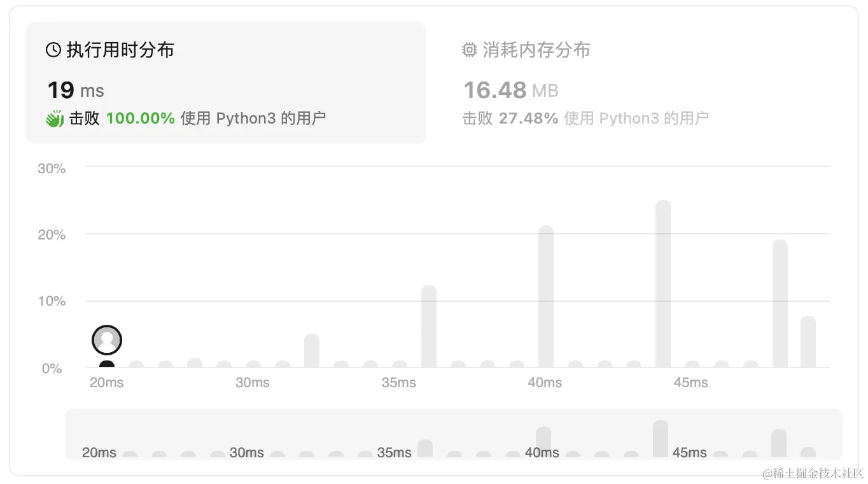Click the tallest bar near 44ms
The image size is (868, 484).
click(x=663, y=284)
